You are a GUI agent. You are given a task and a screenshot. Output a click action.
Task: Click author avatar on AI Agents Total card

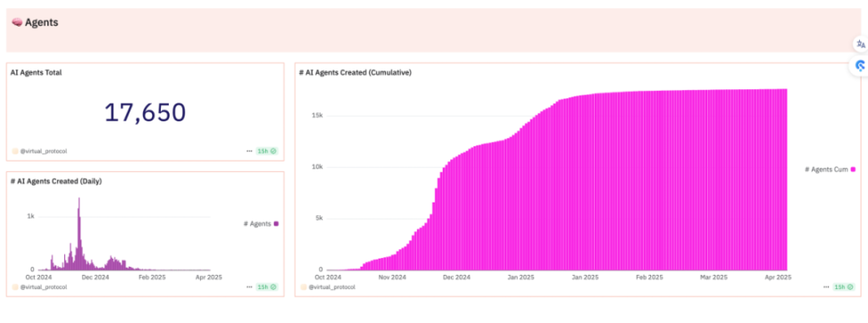(x=15, y=151)
